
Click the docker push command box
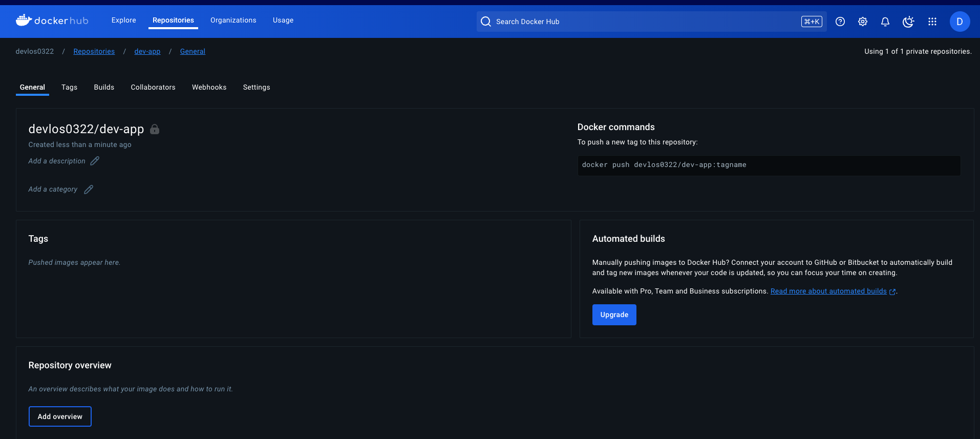(769, 165)
